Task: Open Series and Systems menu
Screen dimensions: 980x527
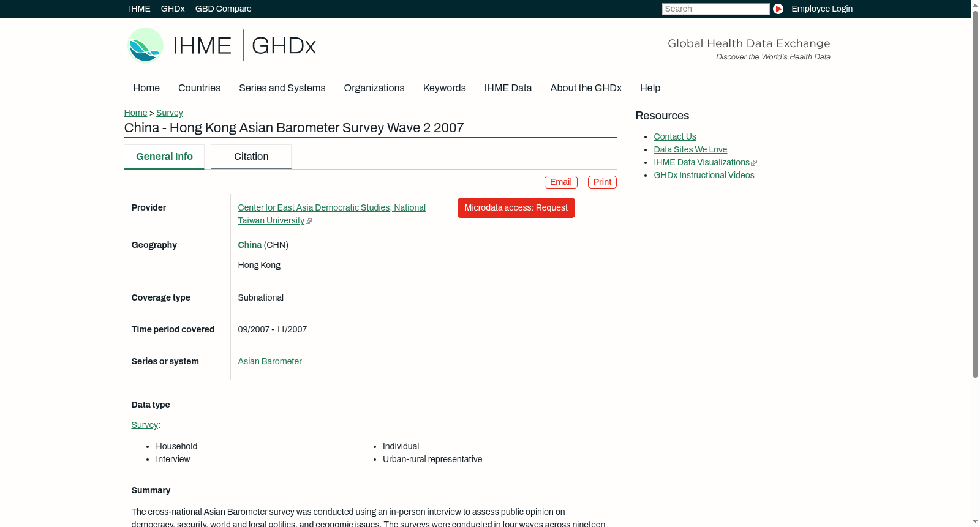Action: (x=282, y=88)
